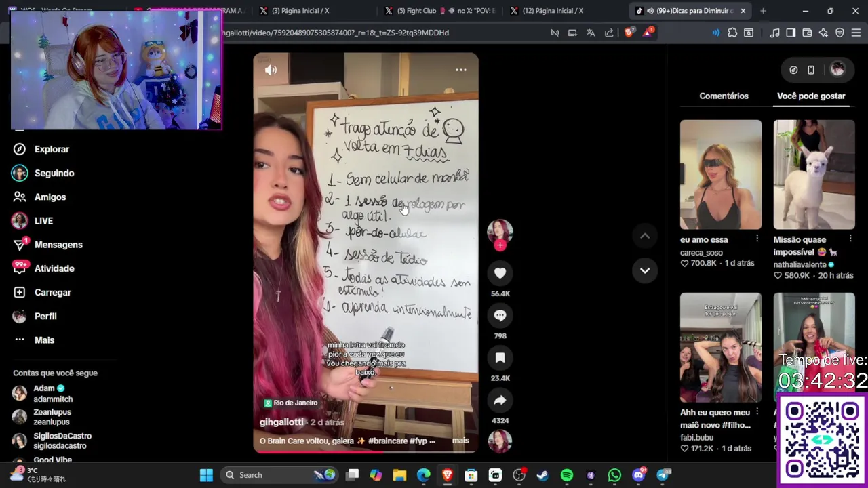Open the 'Ahh eu quero meu maiô' thumbnail
Image resolution: width=868 pixels, height=488 pixels.
721,348
